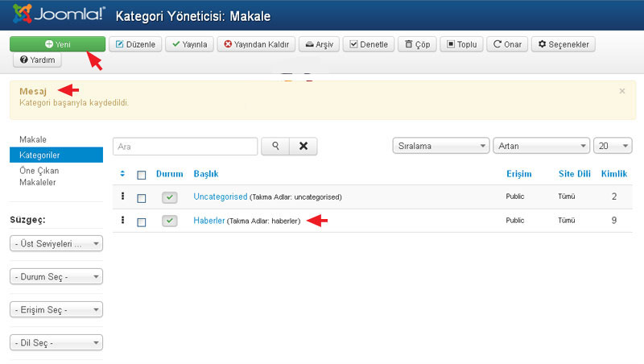
Task: Change the 20 list limit dropdown
Action: point(613,146)
